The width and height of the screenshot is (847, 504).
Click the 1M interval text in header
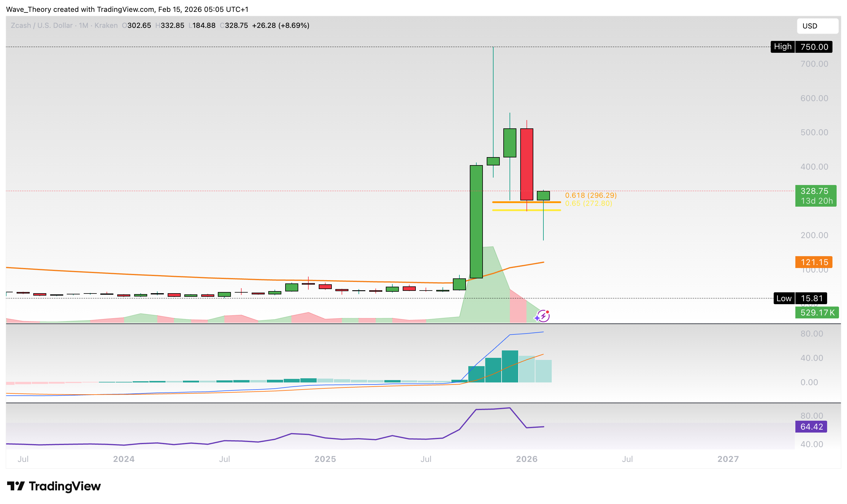84,25
